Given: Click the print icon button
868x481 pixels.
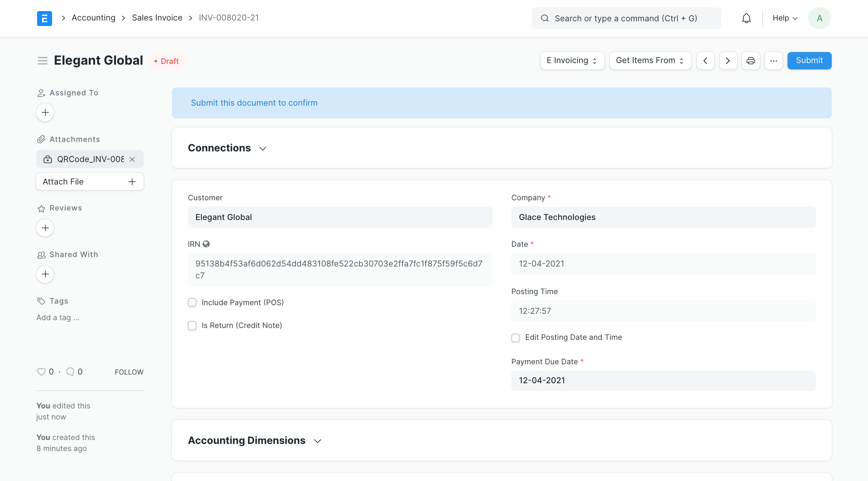Looking at the screenshot, I should click(x=750, y=61).
